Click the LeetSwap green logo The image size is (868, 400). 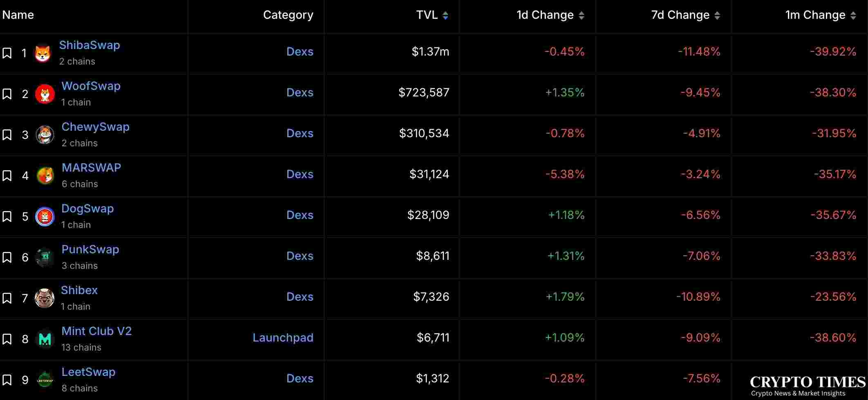pos(45,380)
